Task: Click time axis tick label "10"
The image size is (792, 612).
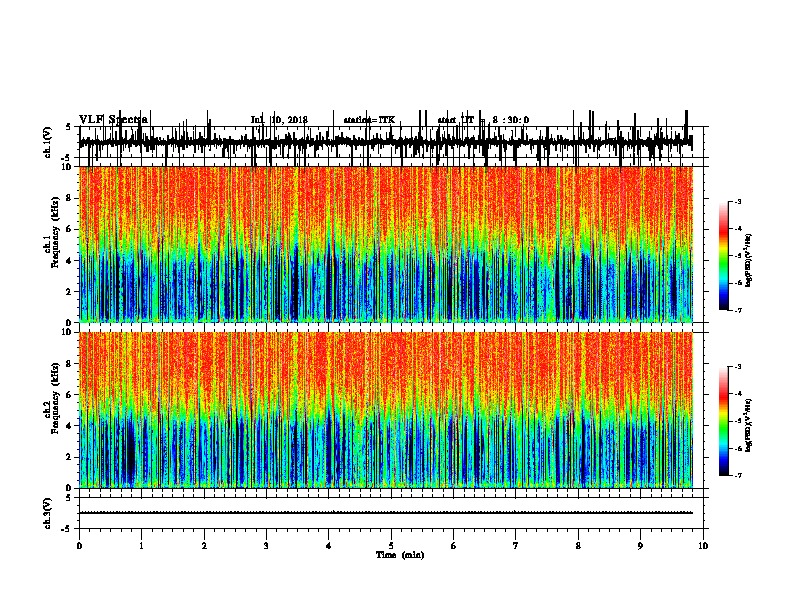Action: click(703, 546)
